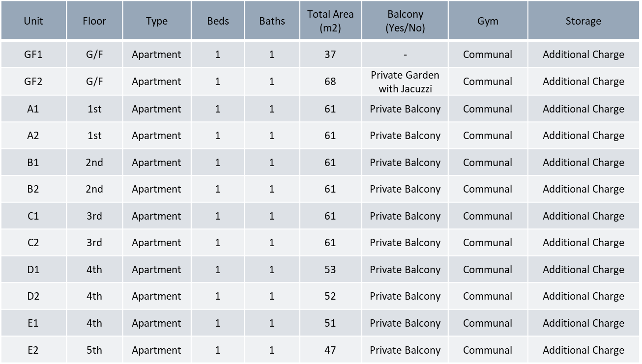This screenshot has height=364, width=642.
Task: Click the "5th" floor cell
Action: click(94, 350)
